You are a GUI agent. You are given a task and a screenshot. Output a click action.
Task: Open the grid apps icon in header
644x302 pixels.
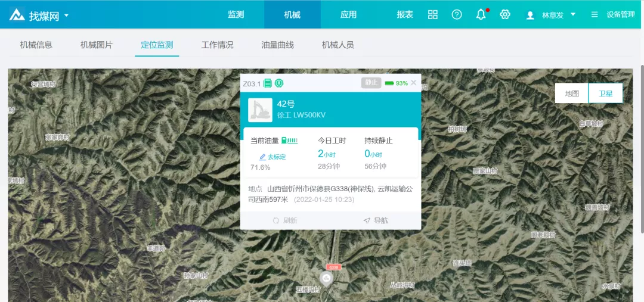[x=433, y=14]
